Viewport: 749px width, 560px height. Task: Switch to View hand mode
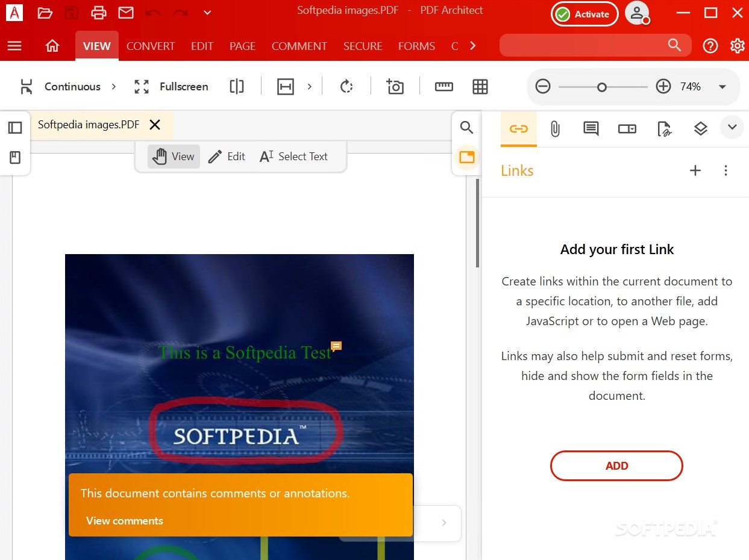174,157
